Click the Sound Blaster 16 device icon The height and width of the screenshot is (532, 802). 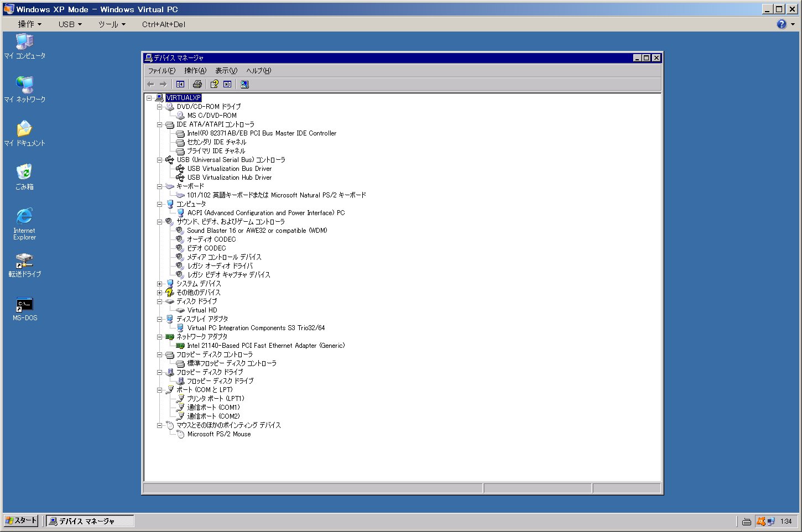pos(180,231)
